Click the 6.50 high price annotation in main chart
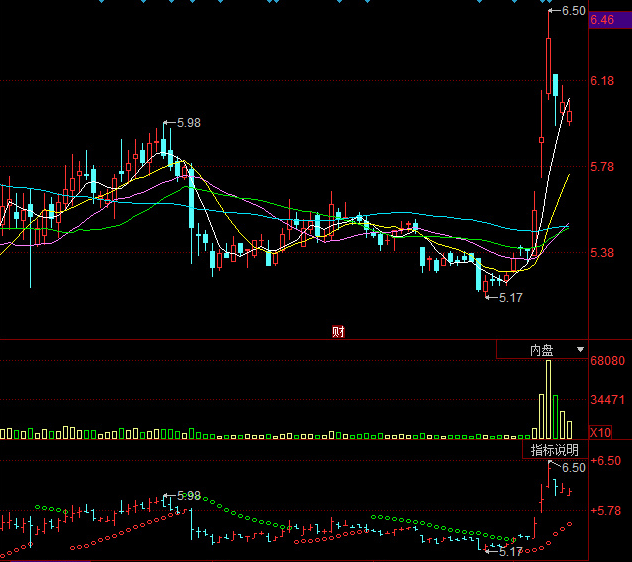 (573, 11)
